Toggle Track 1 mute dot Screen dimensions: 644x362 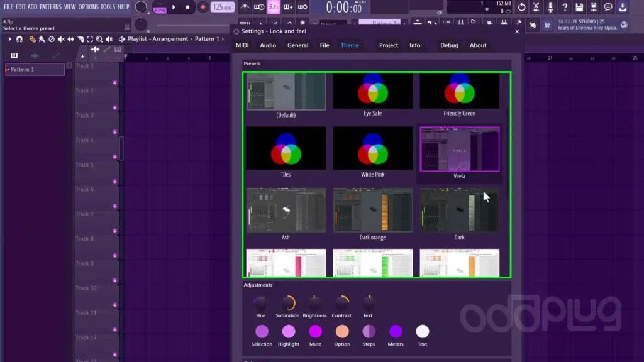pyautogui.click(x=115, y=82)
